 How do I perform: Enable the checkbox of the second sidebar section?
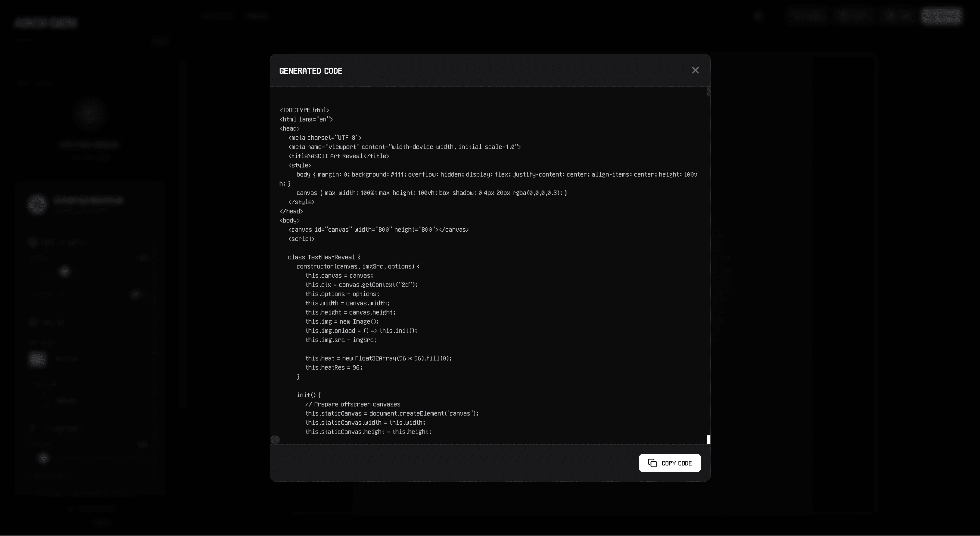32,322
